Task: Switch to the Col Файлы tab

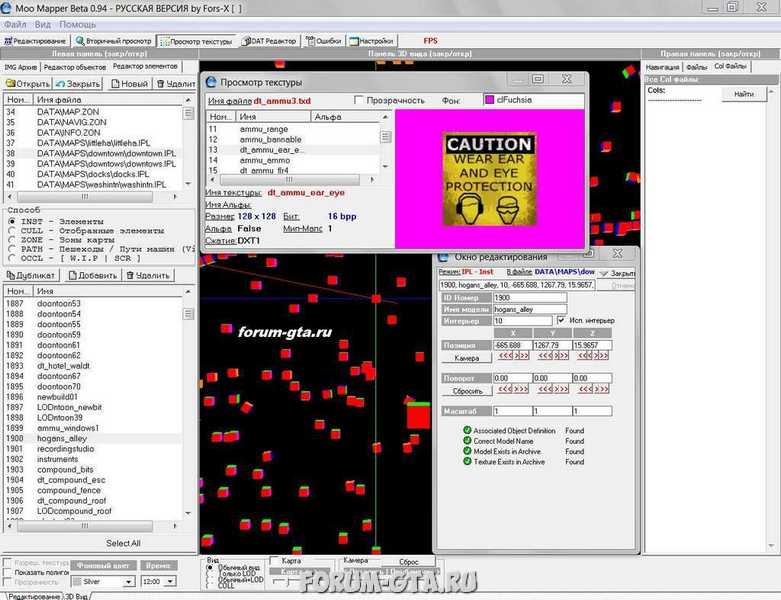Action: click(730, 66)
